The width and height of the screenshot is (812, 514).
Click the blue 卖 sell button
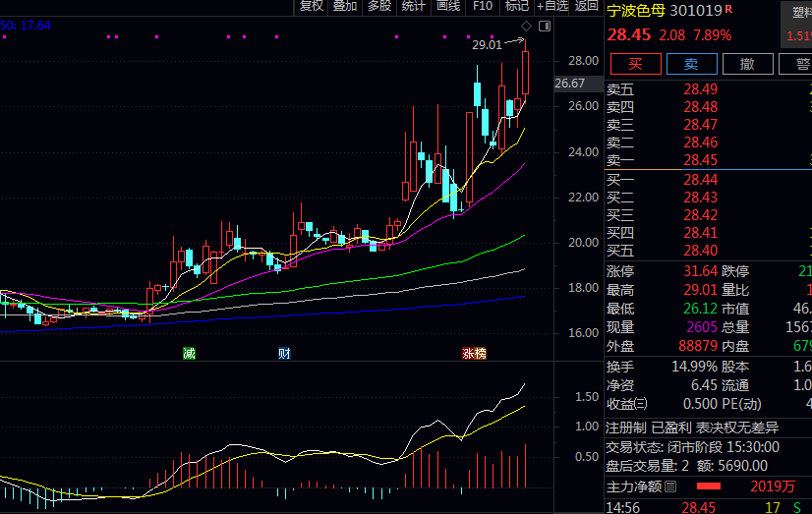pyautogui.click(x=692, y=64)
